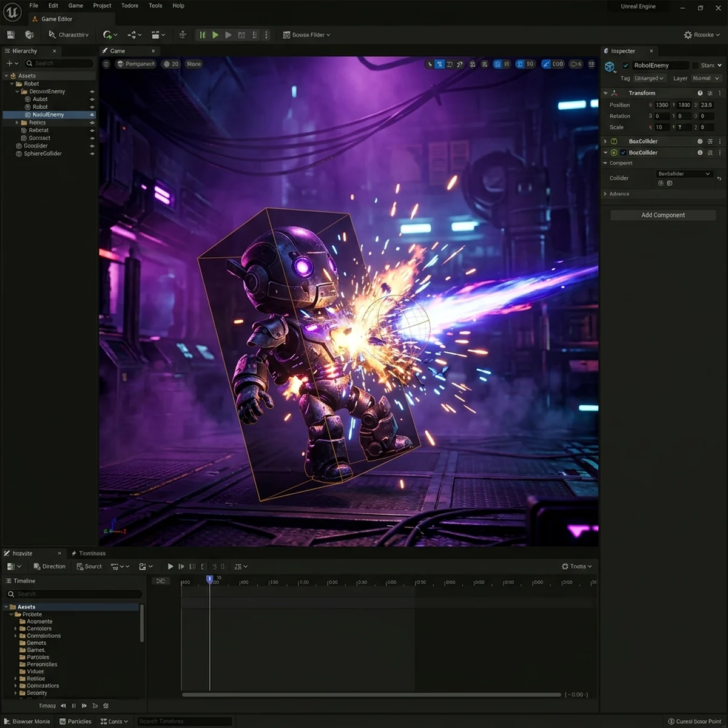Screen dimensions: 728x728
Task: Click the blue playhead marker on the timeline
Action: (x=209, y=579)
